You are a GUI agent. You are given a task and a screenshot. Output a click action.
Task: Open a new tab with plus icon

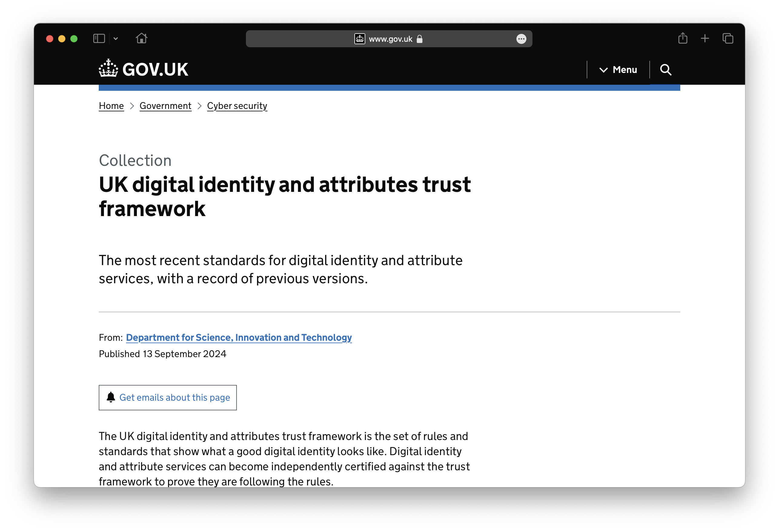(x=704, y=38)
